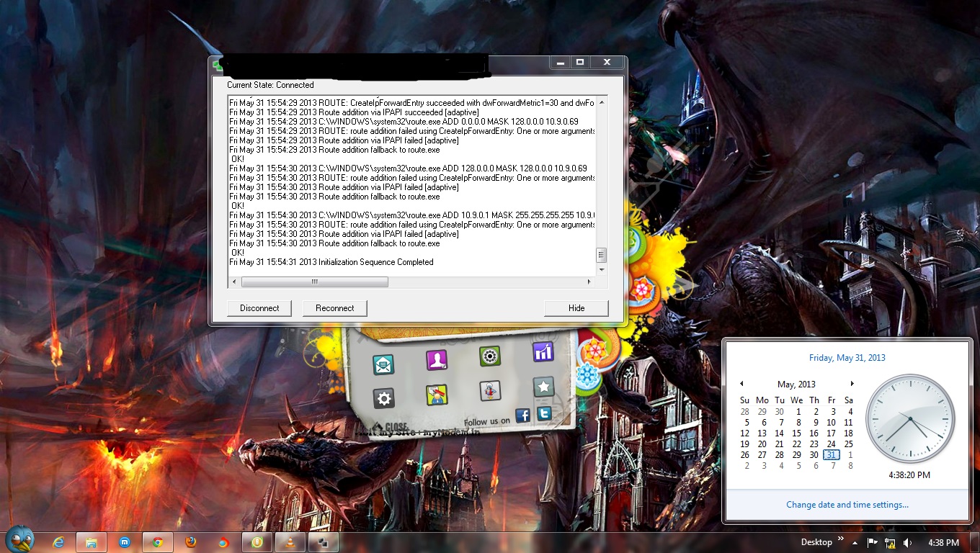Viewport: 980px width, 553px height.
Task: Click the Disconnect button
Action: (x=259, y=308)
